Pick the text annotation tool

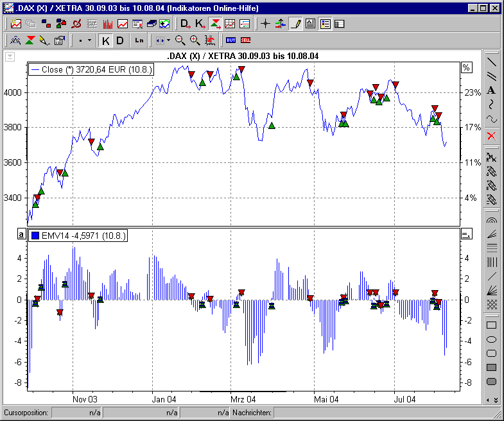click(492, 90)
